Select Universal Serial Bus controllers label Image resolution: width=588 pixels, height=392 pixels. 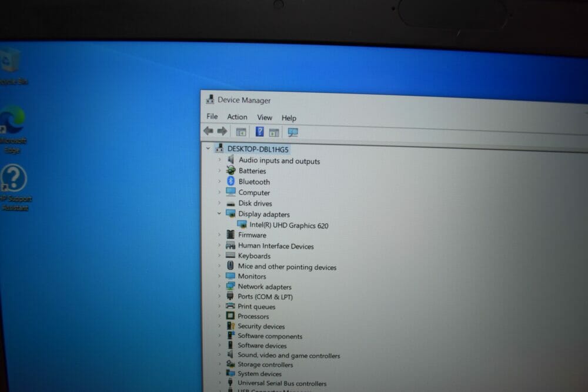point(282,383)
